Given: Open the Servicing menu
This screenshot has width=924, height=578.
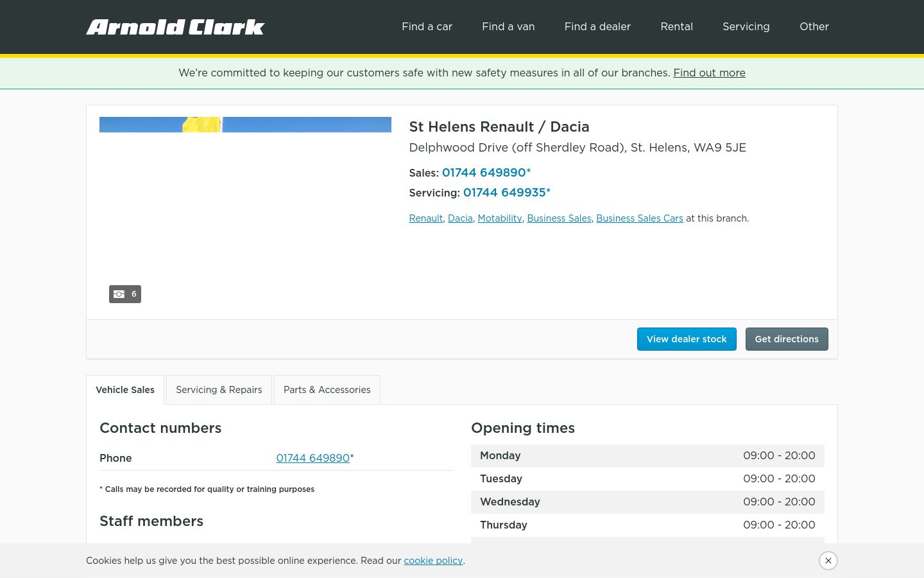Looking at the screenshot, I should pos(746,26).
